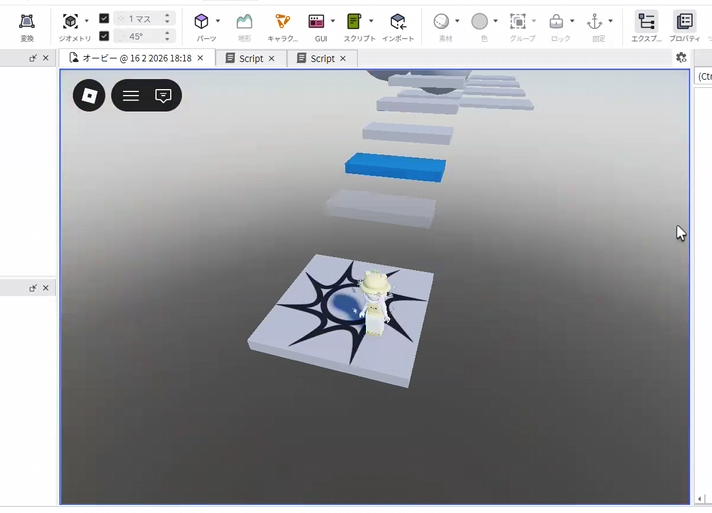The image size is (712, 513).
Task: Expand the 固定 dropdown arrow
Action: click(610, 21)
